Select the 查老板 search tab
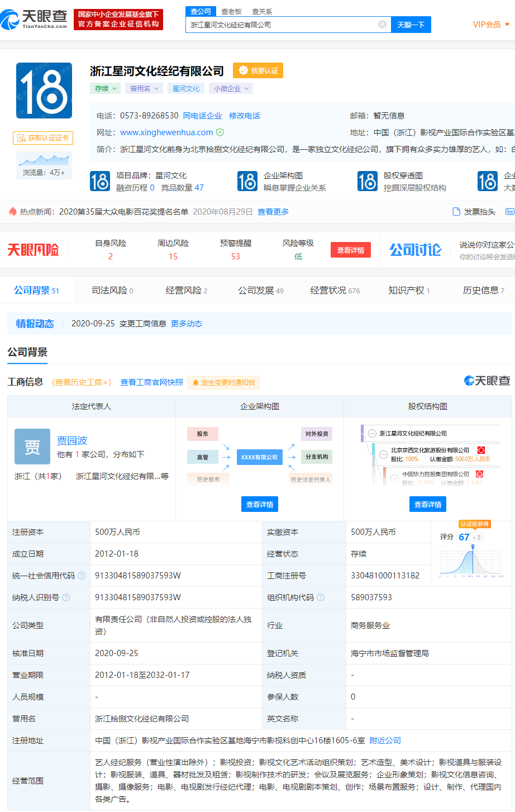 coord(231,11)
